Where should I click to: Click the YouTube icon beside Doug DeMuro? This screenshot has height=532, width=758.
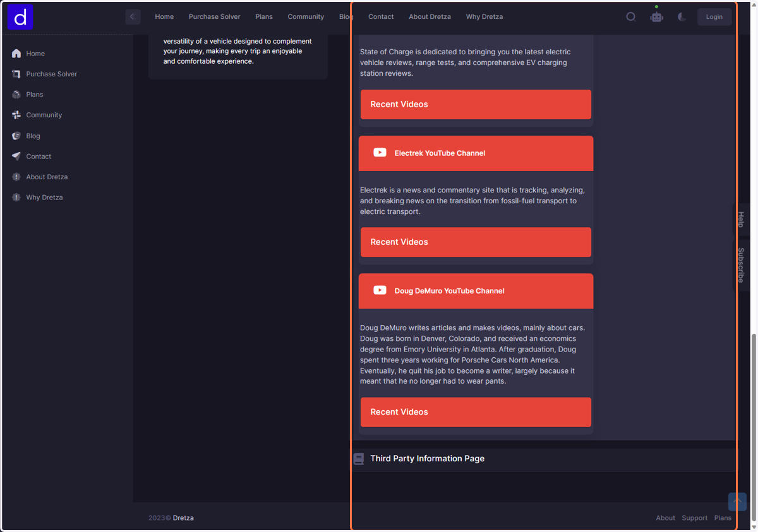click(380, 290)
